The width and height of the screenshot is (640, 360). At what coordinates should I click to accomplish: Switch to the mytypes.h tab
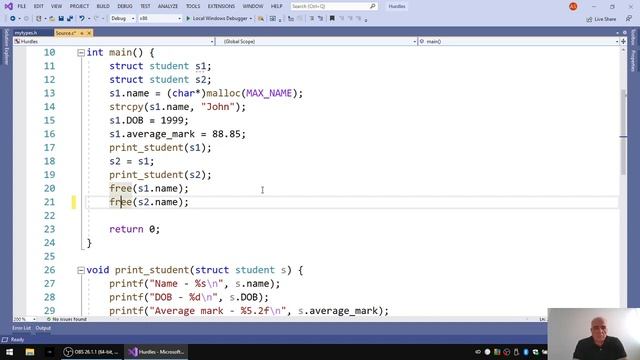[26, 33]
